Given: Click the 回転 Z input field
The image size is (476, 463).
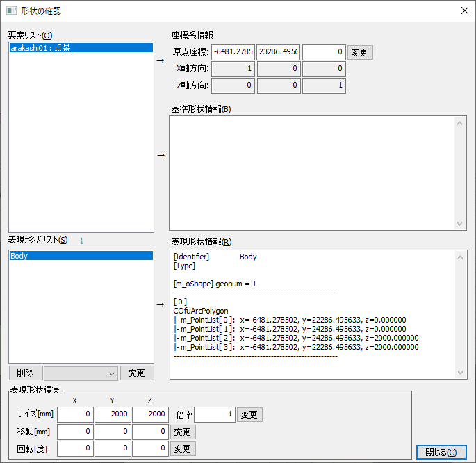Looking at the screenshot, I should point(149,448).
